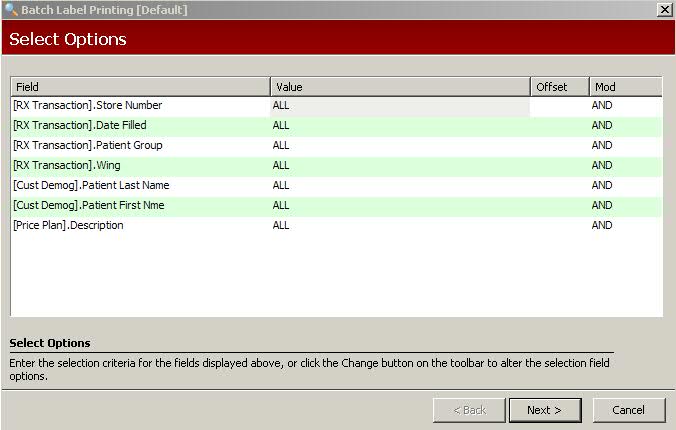Click the Date Filled value ALL

pyautogui.click(x=281, y=126)
